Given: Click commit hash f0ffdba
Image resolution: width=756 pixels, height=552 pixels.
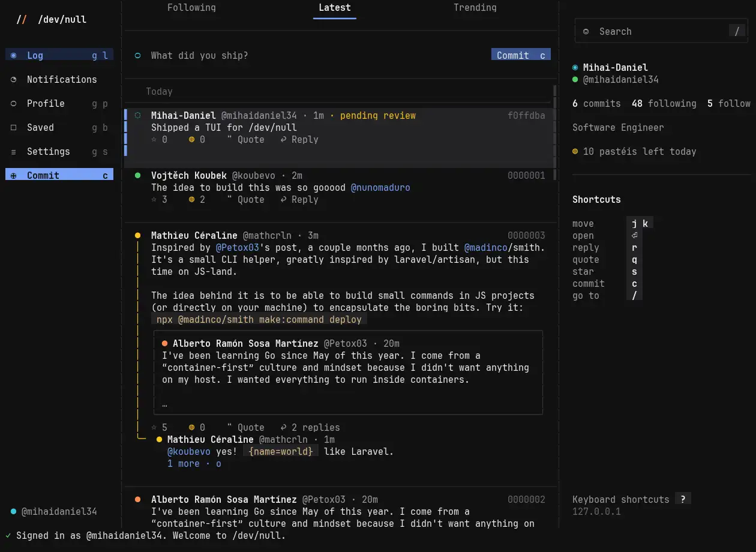Looking at the screenshot, I should (526, 115).
